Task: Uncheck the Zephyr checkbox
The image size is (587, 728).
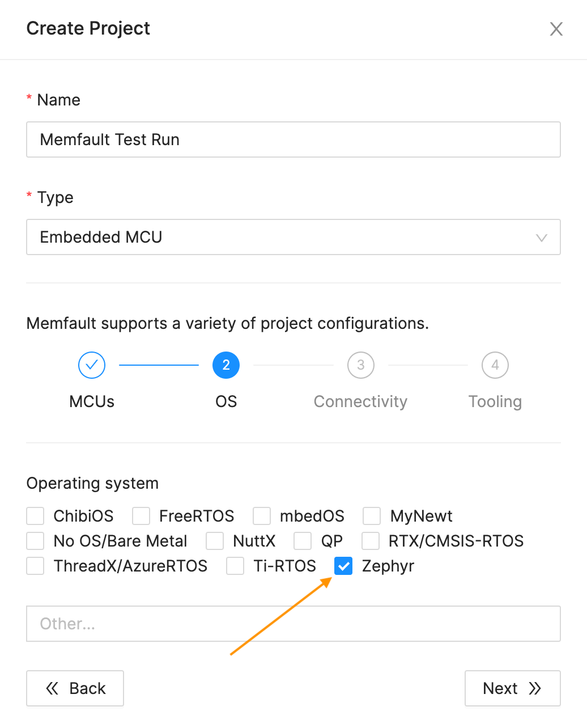Action: 343,566
